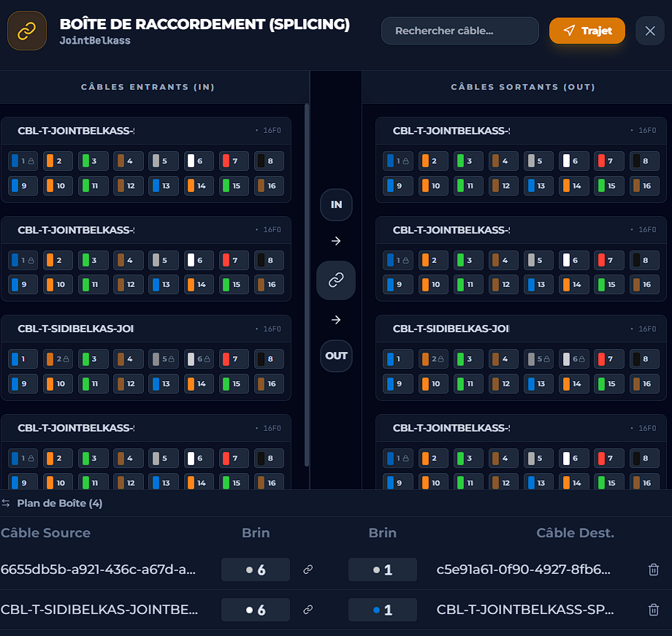Delete the first splice row with its trash icon
The image size is (672, 636).
tap(654, 570)
